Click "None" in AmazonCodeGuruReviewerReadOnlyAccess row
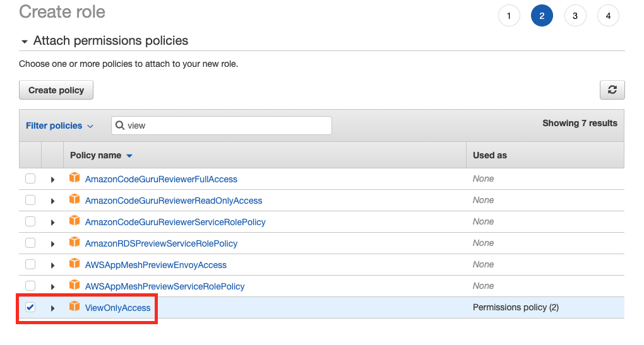 (x=483, y=200)
